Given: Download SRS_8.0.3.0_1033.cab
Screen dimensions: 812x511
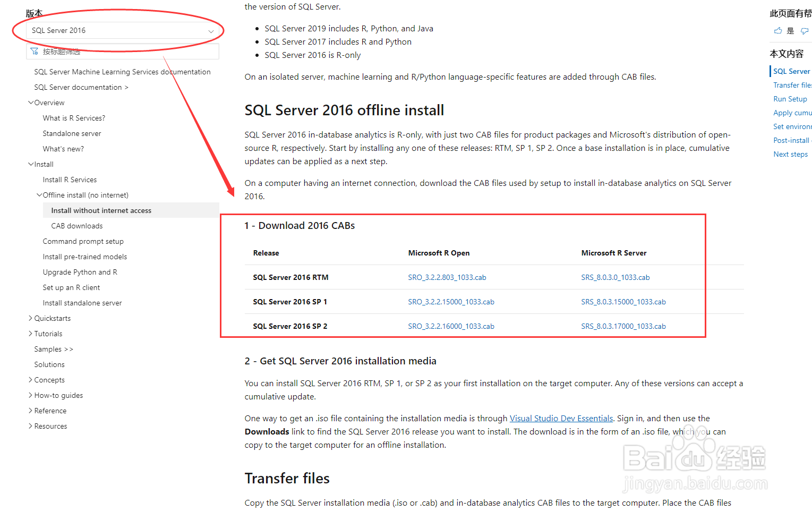Looking at the screenshot, I should pos(616,277).
